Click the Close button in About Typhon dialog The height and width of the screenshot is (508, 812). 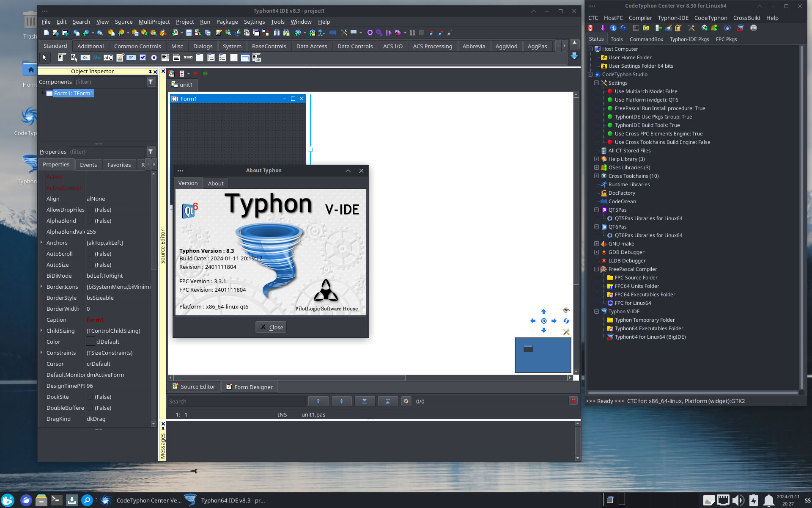click(271, 327)
